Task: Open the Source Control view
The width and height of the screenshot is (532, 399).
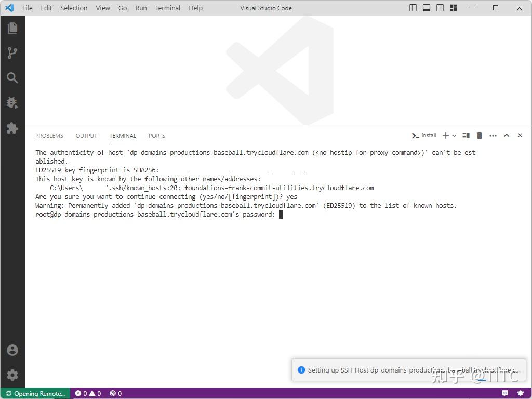Action: (12, 52)
